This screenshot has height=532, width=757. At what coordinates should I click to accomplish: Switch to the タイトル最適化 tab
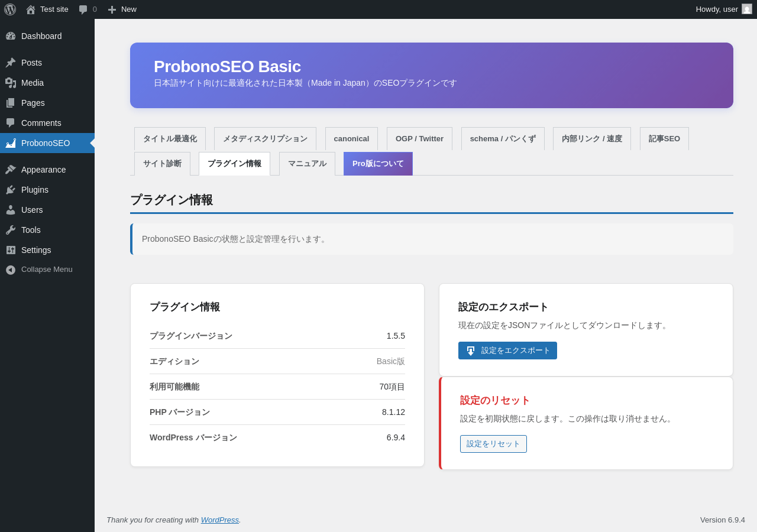(170, 139)
